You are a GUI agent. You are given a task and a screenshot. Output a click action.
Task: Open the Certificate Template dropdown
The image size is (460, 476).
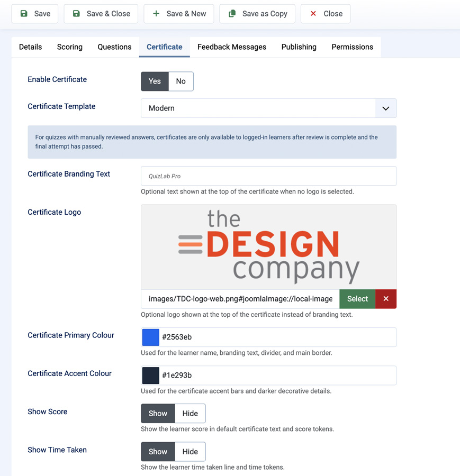pos(268,108)
